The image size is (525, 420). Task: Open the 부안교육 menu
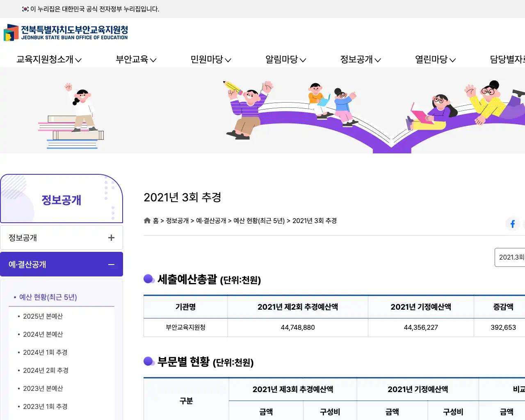[x=136, y=59]
